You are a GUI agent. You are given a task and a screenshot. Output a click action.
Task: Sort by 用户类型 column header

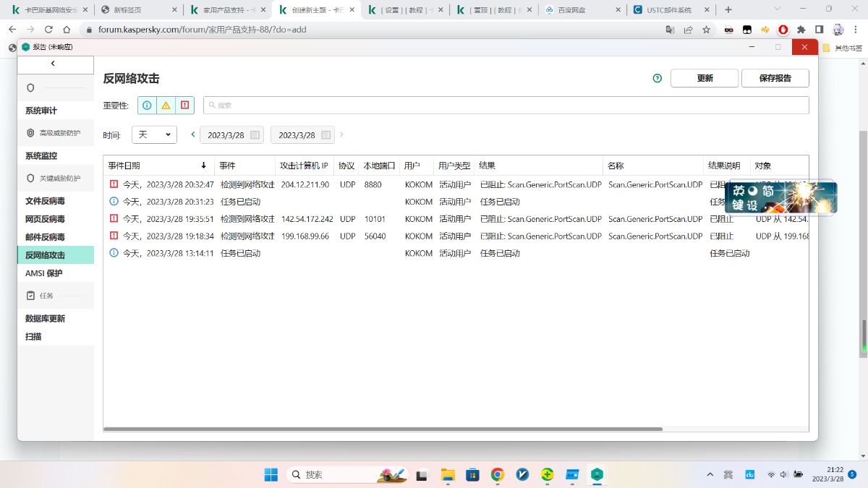click(x=454, y=166)
